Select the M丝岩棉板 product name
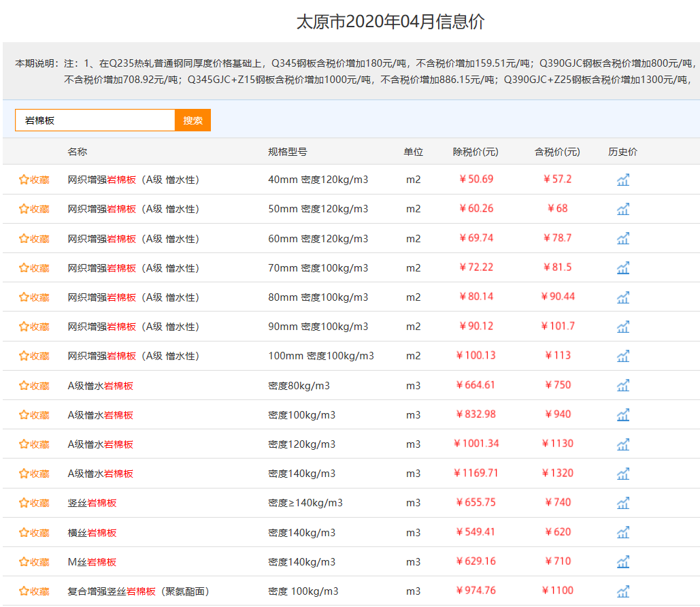The height and width of the screenshot is (607, 700). click(x=92, y=562)
